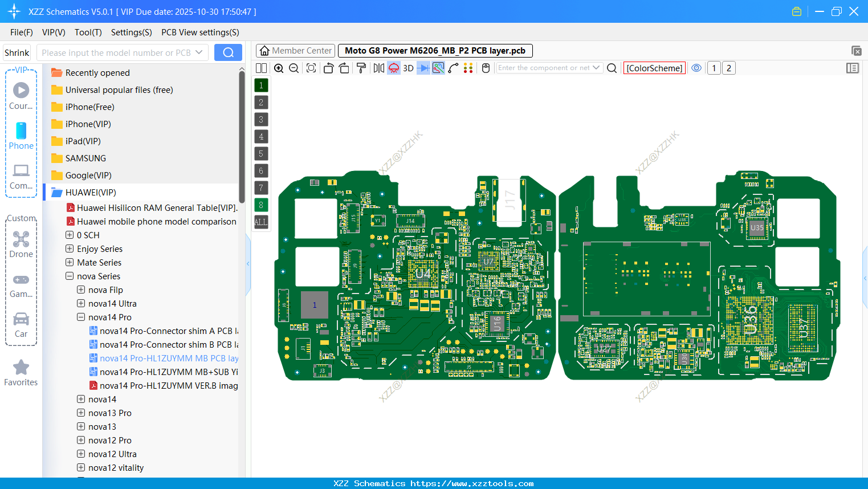This screenshot has width=868, height=489.
Task: Click the Shrink button
Action: (x=17, y=52)
